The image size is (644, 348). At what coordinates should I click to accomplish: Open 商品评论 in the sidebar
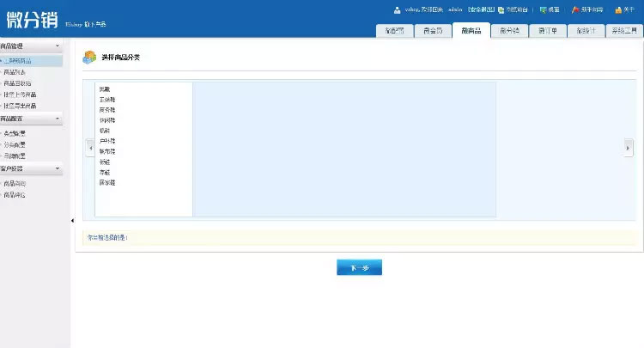coord(15,195)
